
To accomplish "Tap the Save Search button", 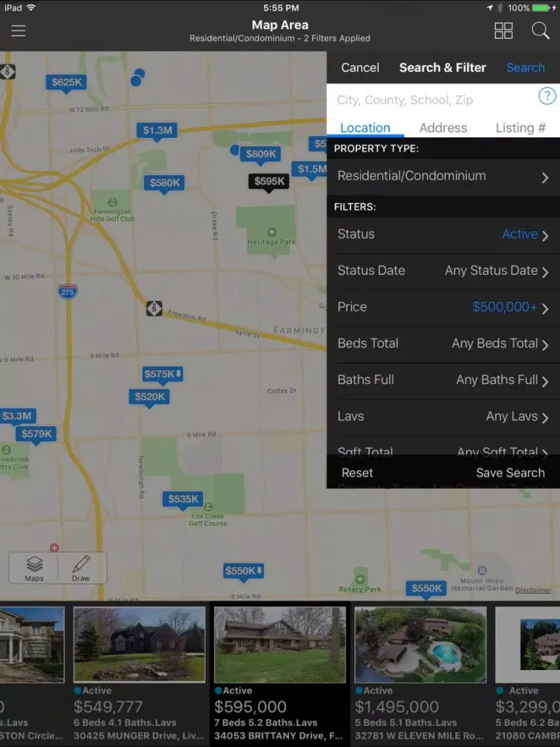I will (510, 473).
